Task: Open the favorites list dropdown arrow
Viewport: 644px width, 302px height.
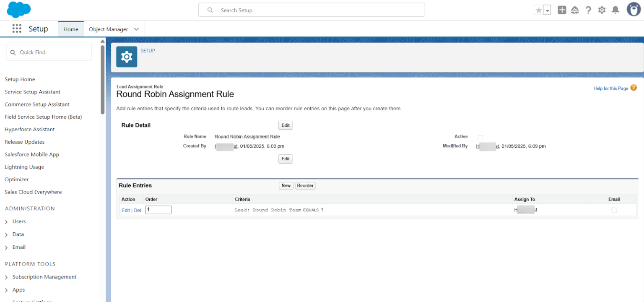Action: click(546, 9)
